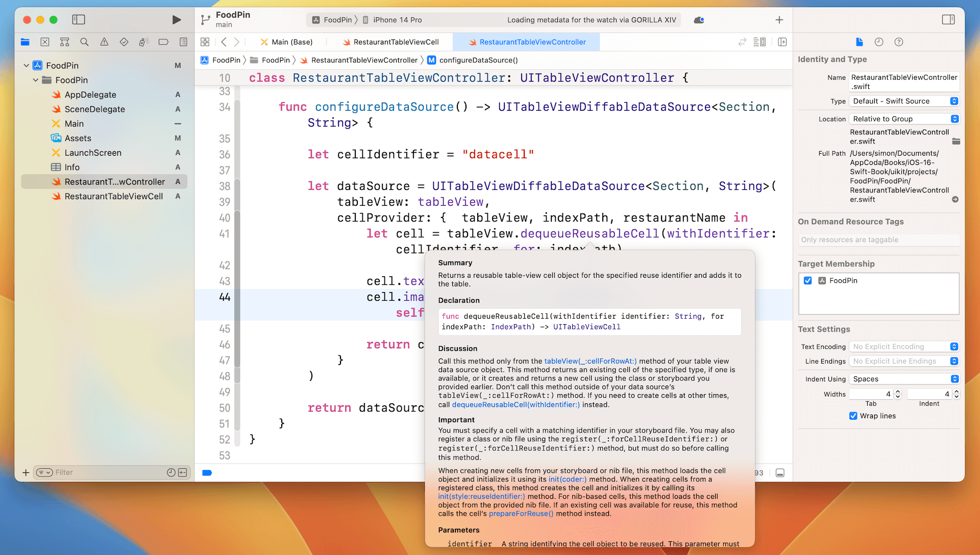Toggle the inspectors panel icon

(948, 20)
